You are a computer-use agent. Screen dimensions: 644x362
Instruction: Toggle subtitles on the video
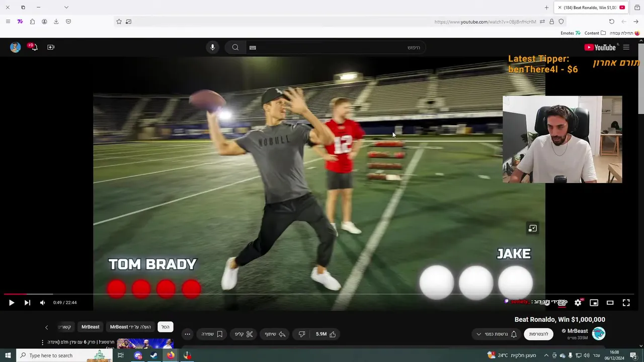coord(562,303)
